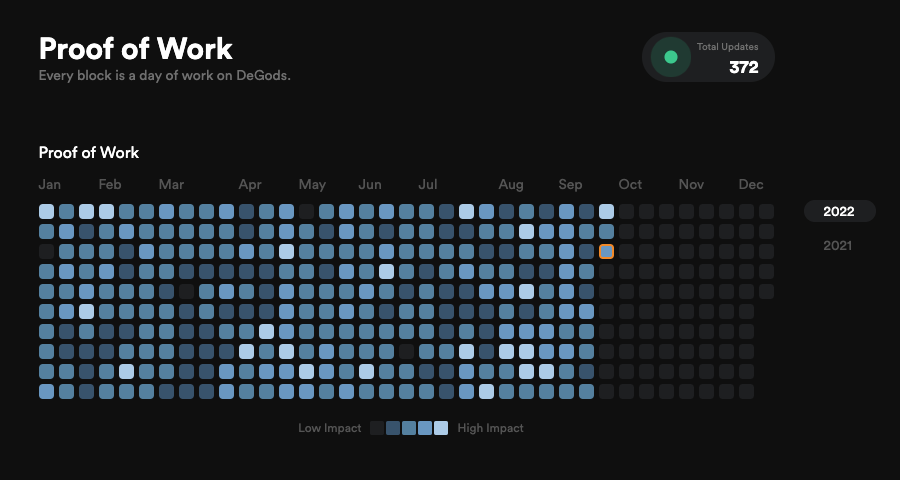Open the empty block directly below the orange-outlined block
This screenshot has width=900, height=480.
coord(606,272)
